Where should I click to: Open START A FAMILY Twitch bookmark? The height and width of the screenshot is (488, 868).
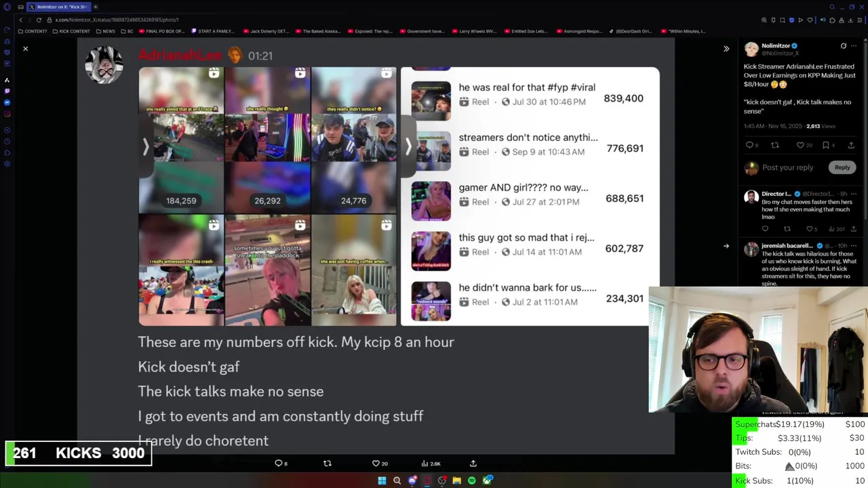(213, 31)
